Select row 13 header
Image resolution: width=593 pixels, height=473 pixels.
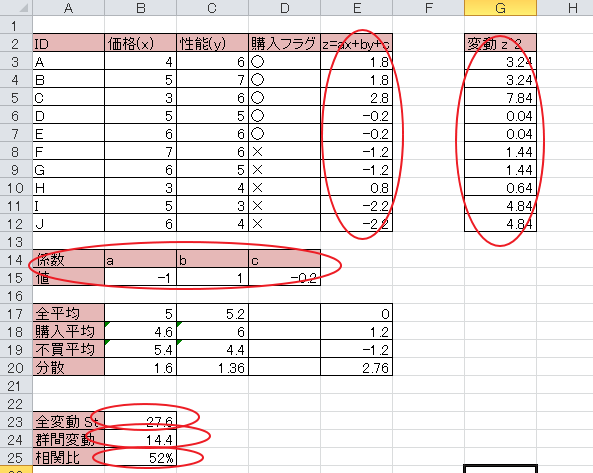(x=16, y=241)
